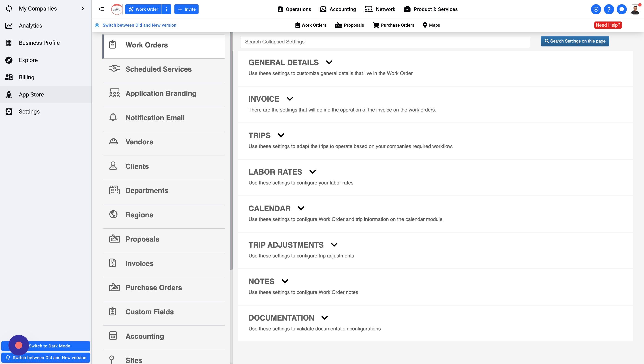Screen dimensions: 644x364
Task: Open the Maps pin shortcut
Action: click(431, 25)
